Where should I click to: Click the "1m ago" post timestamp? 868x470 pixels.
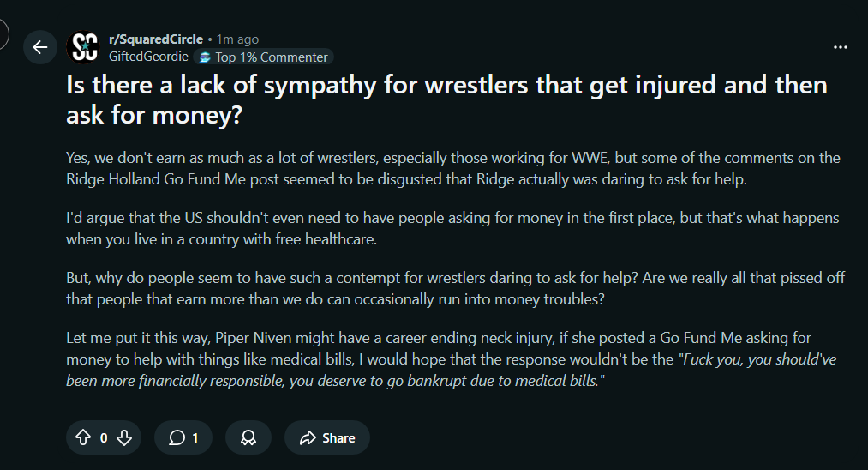[x=237, y=39]
